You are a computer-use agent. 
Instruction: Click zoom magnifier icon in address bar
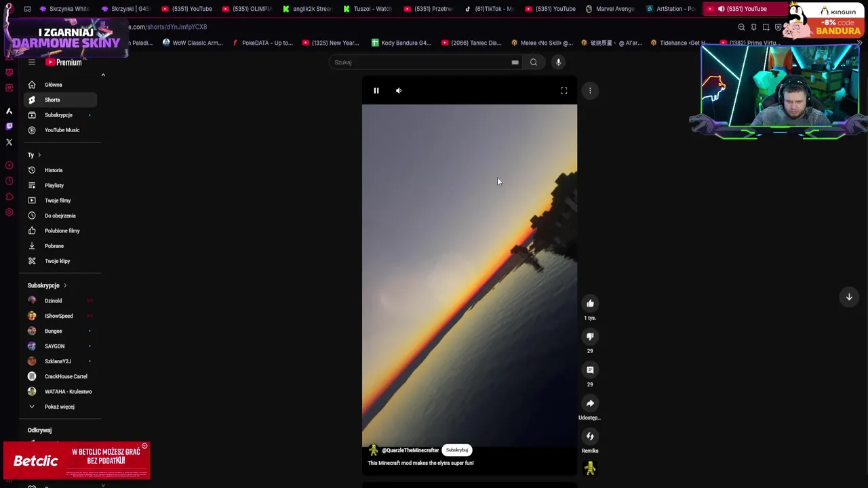[x=741, y=27]
